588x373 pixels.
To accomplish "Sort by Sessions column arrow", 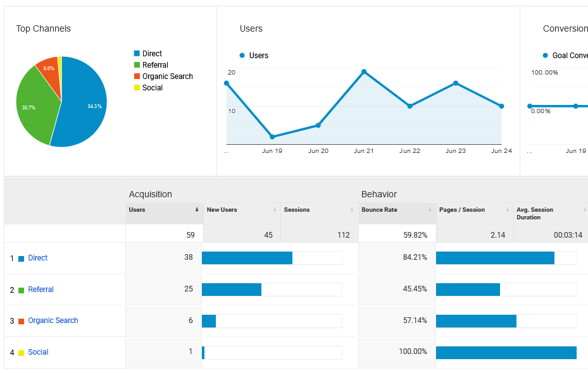I will 351,210.
